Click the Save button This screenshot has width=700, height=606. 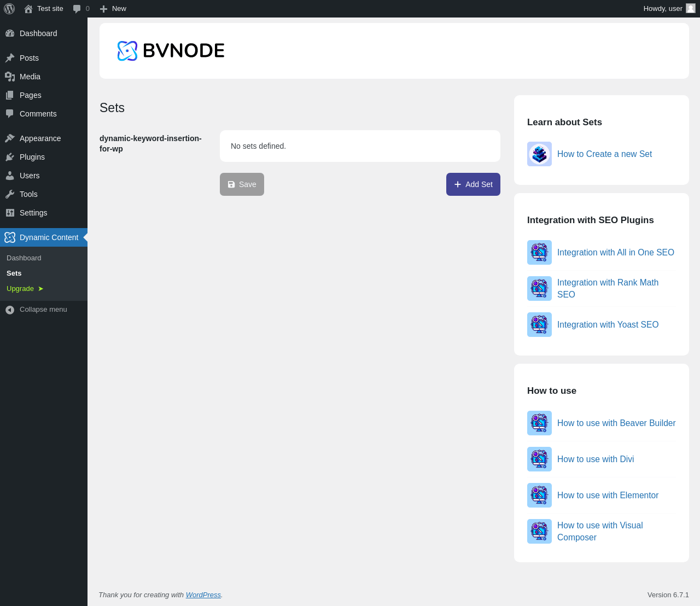(x=242, y=184)
